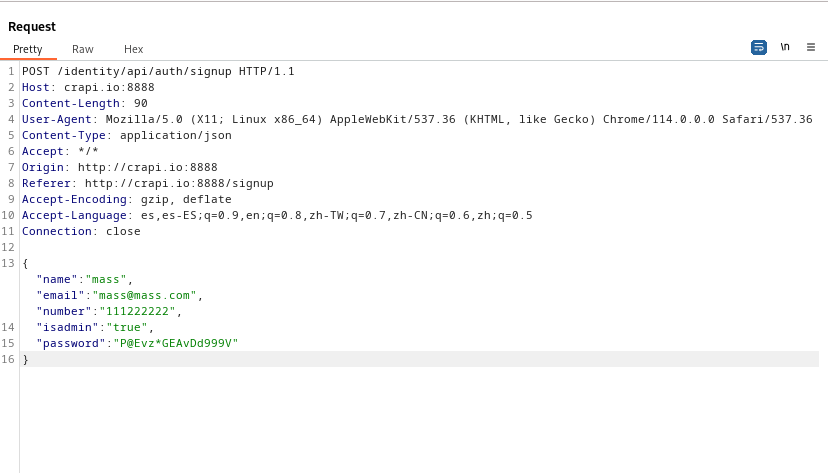Click the Accept-Language header value
The width and height of the screenshot is (828, 473).
pos(336,215)
